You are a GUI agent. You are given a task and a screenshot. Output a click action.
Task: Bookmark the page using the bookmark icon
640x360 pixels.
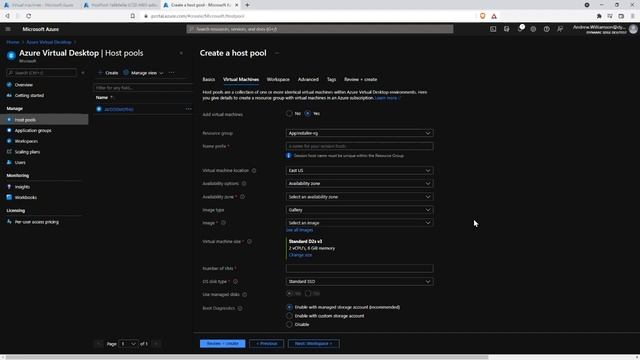(133, 16)
